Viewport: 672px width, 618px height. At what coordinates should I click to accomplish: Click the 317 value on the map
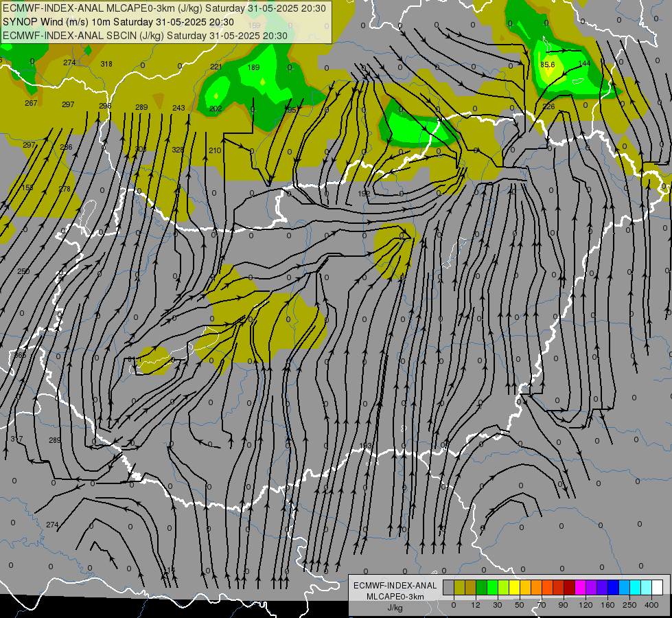click(x=16, y=439)
